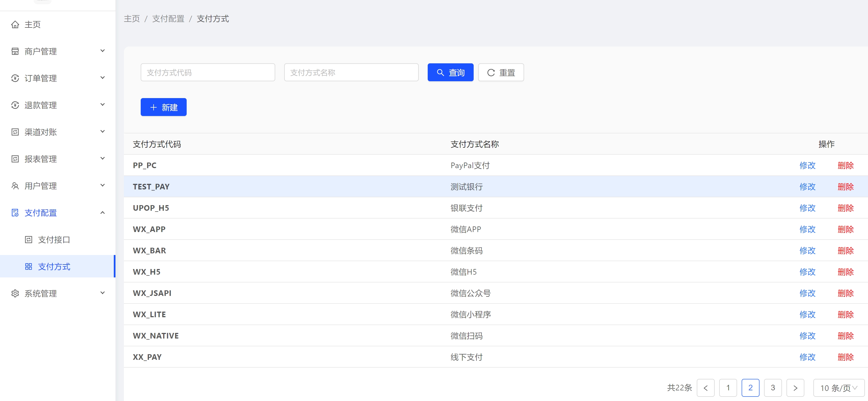Click 修改 for PP_PC row

click(807, 165)
